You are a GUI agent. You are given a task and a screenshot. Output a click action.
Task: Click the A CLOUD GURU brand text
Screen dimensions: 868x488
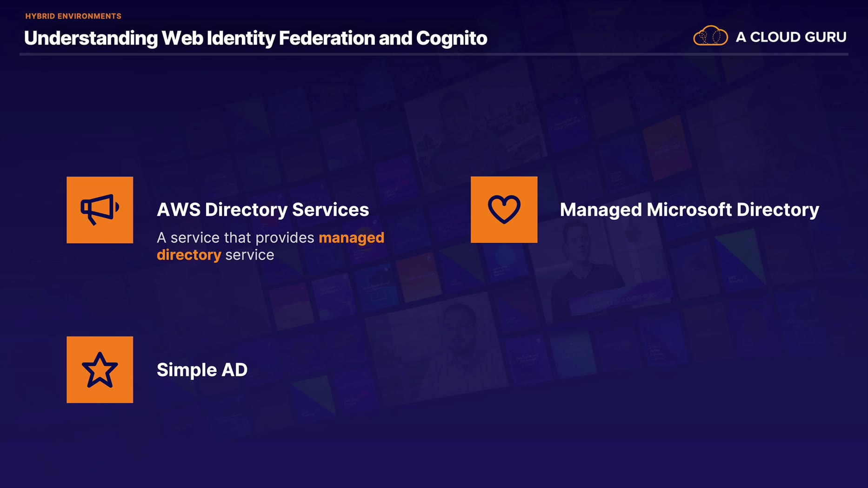coord(791,37)
